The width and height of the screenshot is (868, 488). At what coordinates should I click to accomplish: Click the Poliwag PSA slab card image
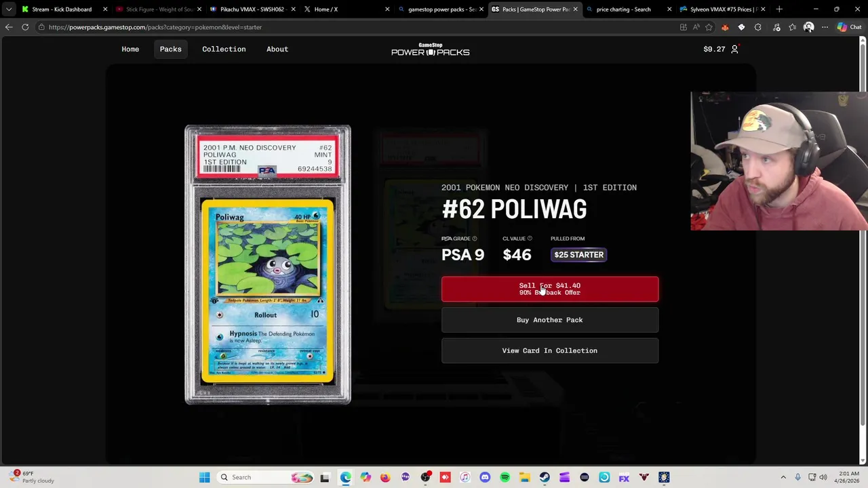point(268,265)
